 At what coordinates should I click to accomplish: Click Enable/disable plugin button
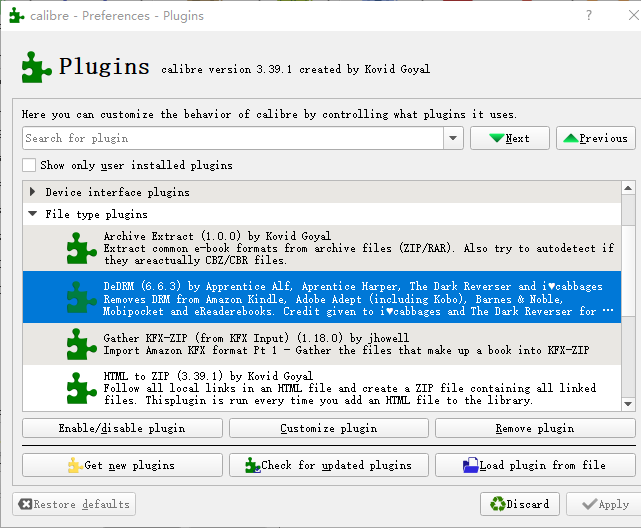point(122,428)
